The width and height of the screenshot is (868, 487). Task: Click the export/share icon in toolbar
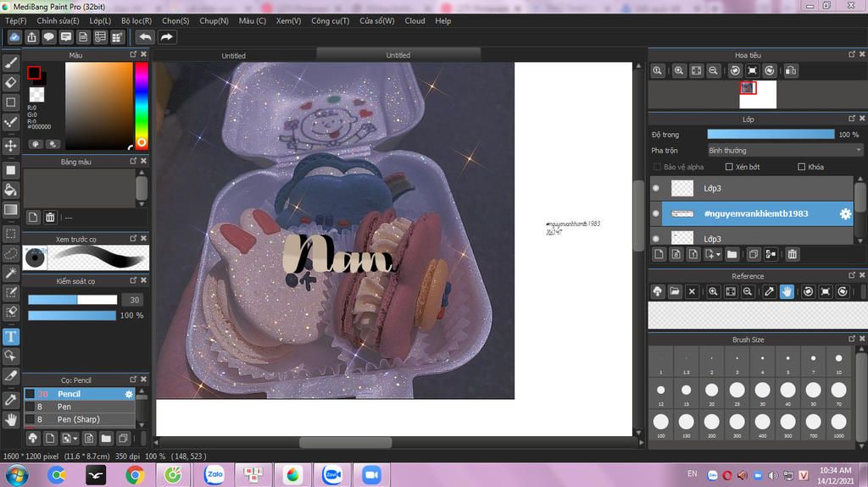tap(31, 37)
